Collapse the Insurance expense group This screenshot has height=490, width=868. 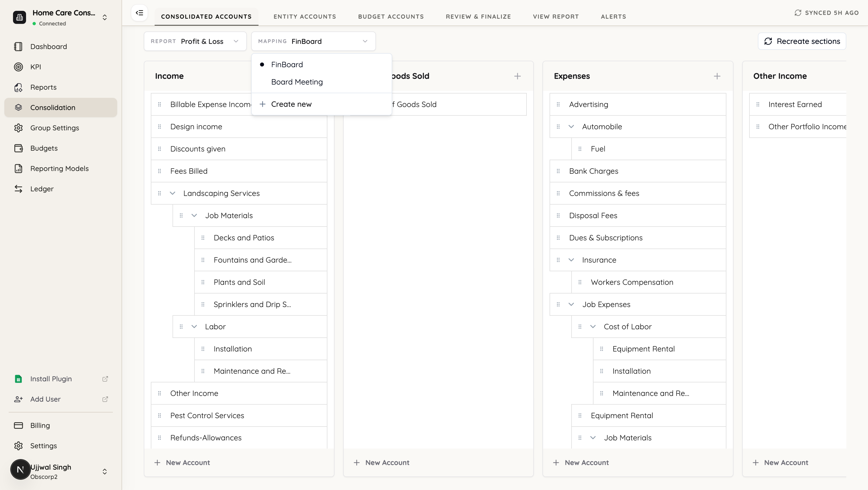(x=571, y=260)
